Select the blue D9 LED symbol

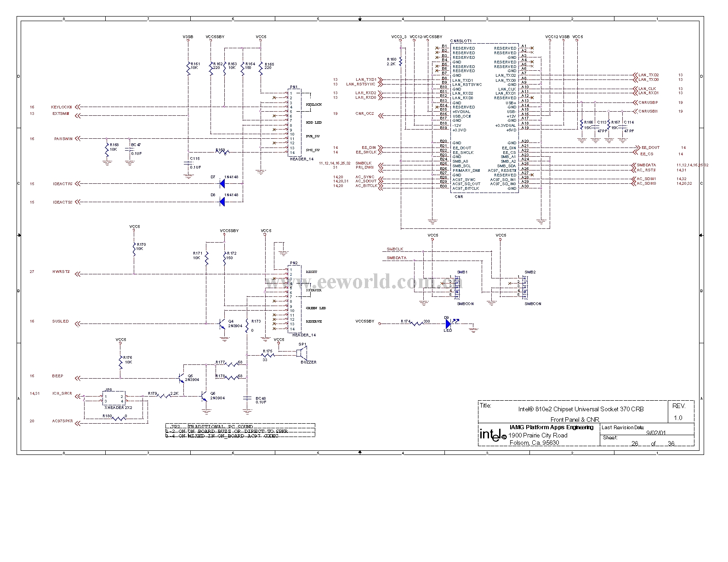[449, 324]
